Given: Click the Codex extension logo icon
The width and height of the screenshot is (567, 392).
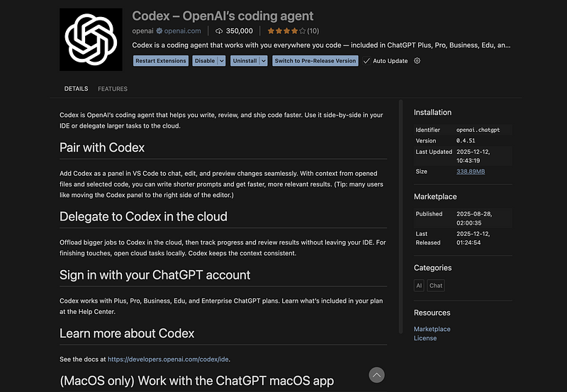Looking at the screenshot, I should tap(90, 39).
